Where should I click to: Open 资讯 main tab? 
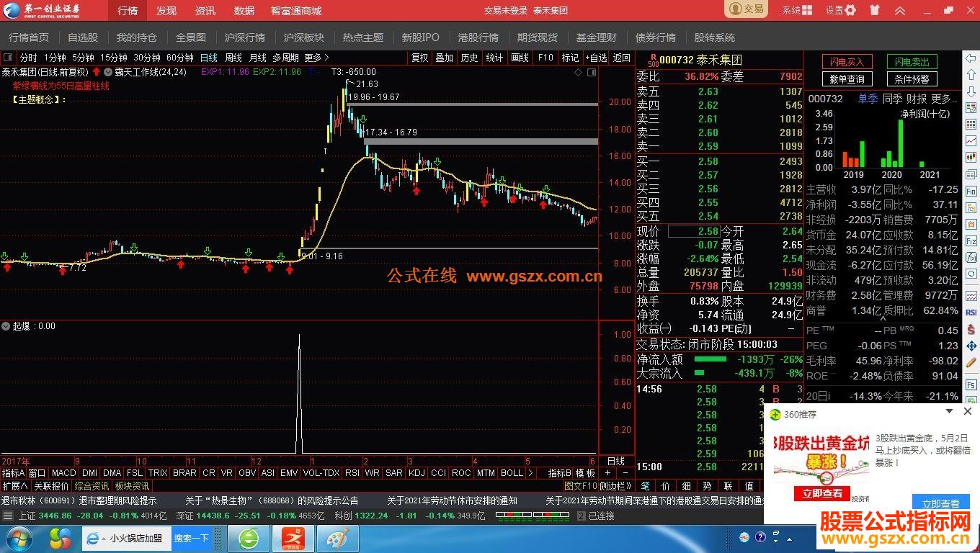[x=205, y=11]
